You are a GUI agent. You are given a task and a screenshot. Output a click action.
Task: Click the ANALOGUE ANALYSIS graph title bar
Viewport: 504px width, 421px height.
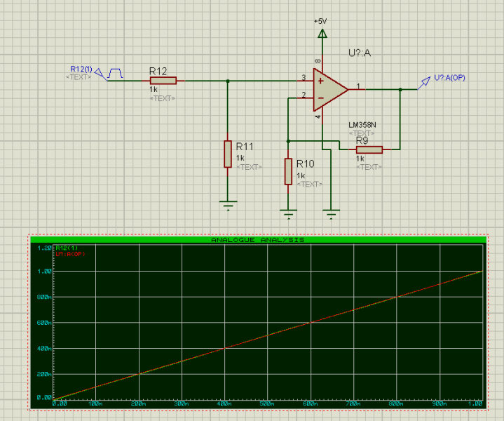257,240
